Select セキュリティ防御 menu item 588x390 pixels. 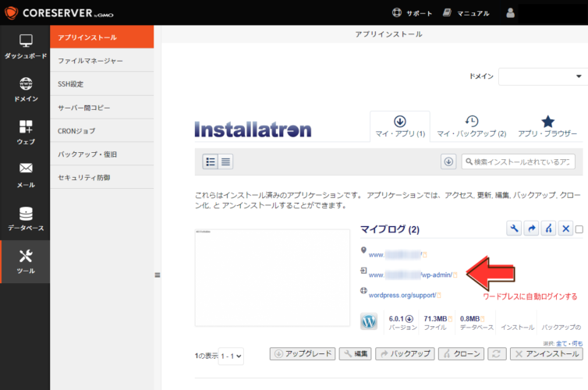[x=101, y=177]
